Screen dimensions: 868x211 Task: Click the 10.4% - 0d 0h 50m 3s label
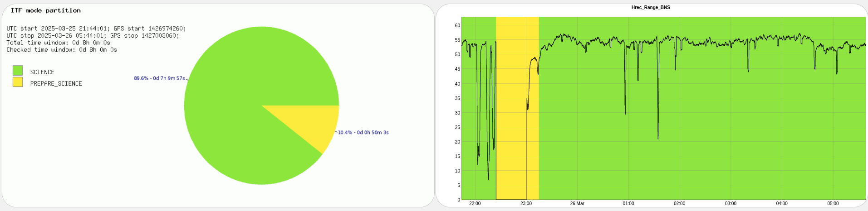tap(363, 133)
